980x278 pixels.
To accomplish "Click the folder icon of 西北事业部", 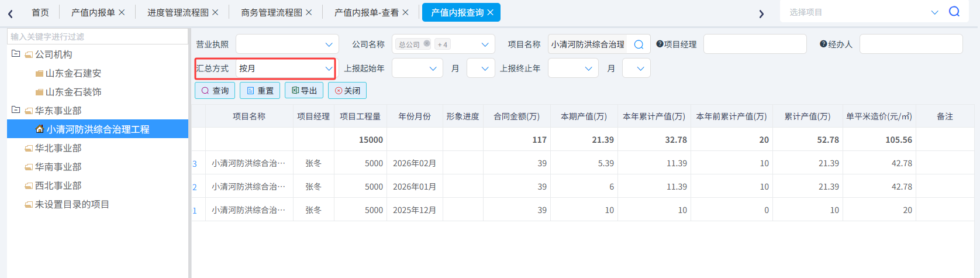I will click(29, 186).
